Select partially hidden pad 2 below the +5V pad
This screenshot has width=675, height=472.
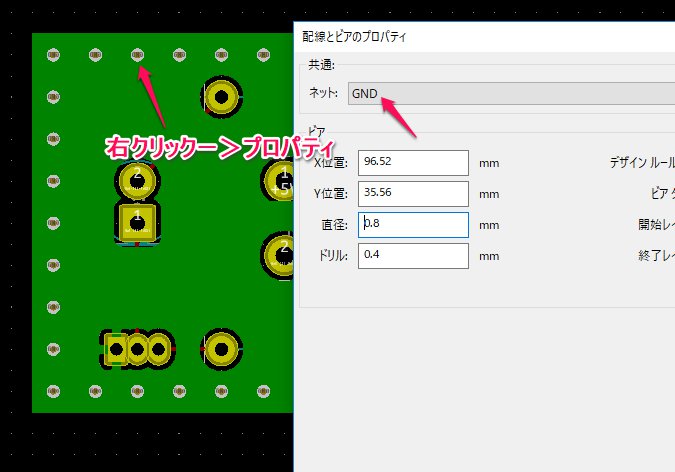click(280, 252)
